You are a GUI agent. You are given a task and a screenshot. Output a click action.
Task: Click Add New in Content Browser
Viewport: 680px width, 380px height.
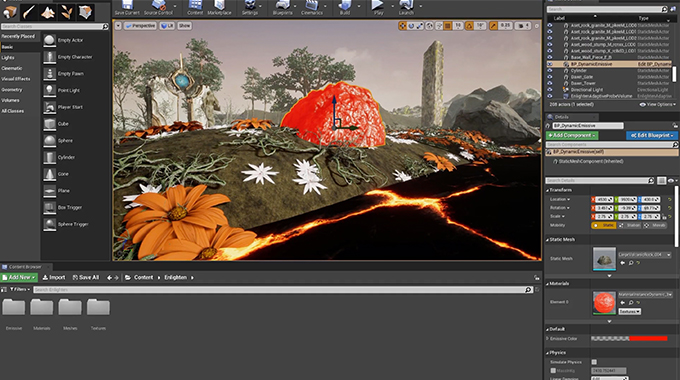(x=19, y=277)
